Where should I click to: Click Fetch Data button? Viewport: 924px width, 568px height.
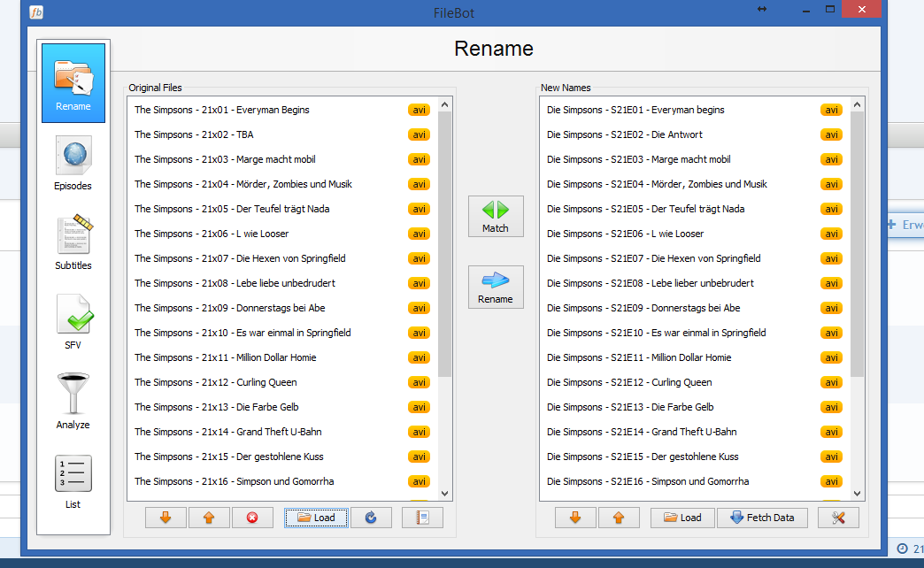(x=762, y=518)
